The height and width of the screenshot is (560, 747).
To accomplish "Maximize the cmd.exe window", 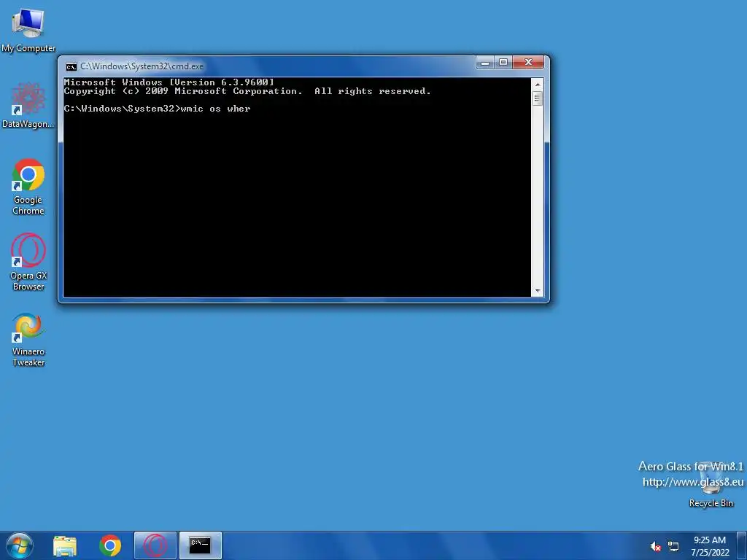I will 503,63.
